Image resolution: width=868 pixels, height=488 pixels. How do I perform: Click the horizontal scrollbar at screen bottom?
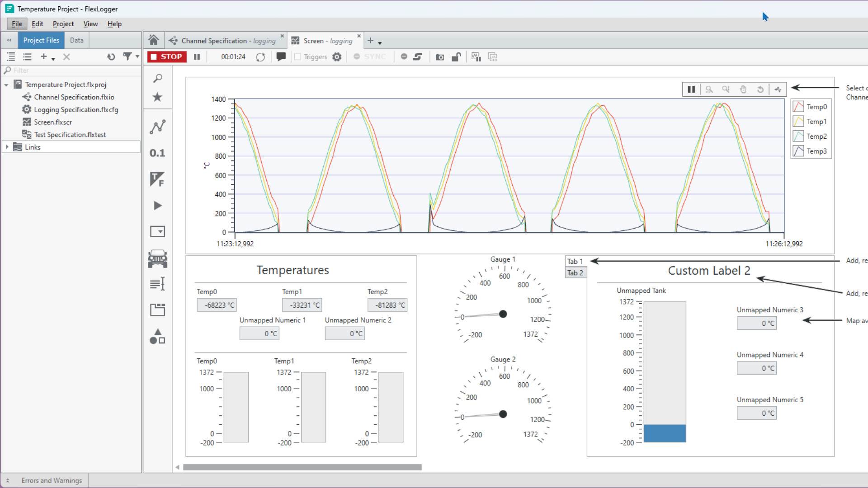(x=302, y=467)
